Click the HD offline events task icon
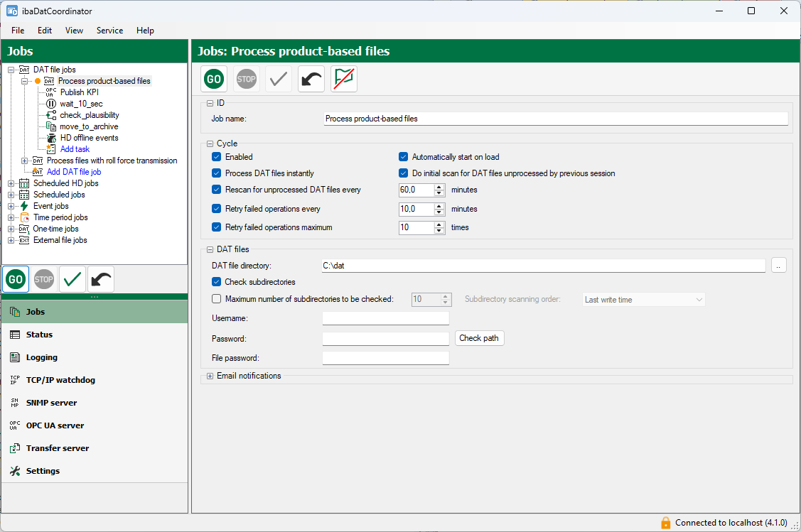Screen dimensions: 801x532 point(51,138)
